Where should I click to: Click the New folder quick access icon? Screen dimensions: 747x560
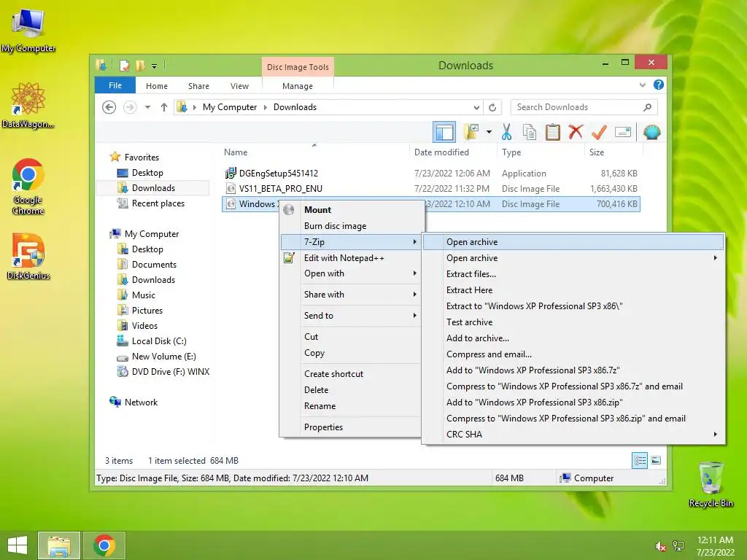coord(140,65)
